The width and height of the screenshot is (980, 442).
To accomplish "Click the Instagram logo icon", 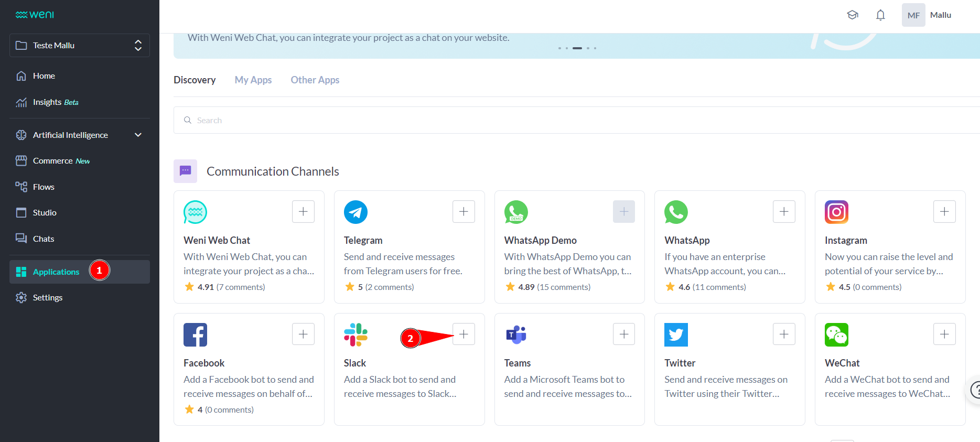I will tap(836, 212).
